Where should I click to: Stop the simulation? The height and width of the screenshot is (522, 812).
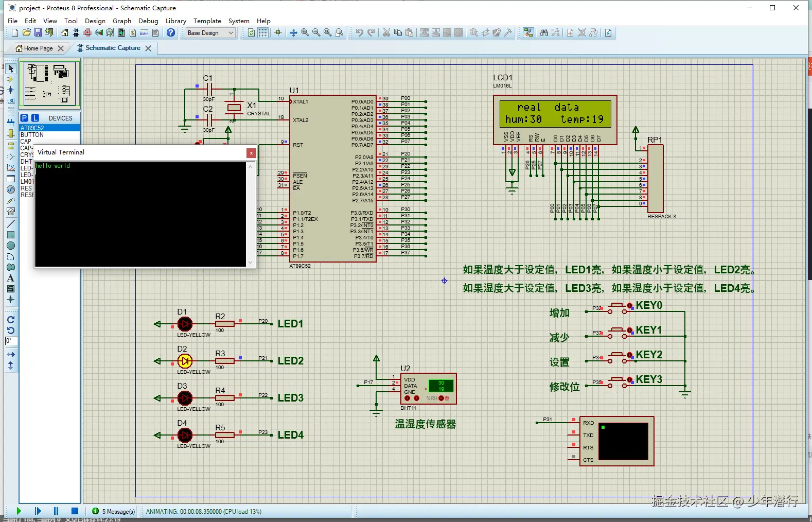(x=75, y=511)
